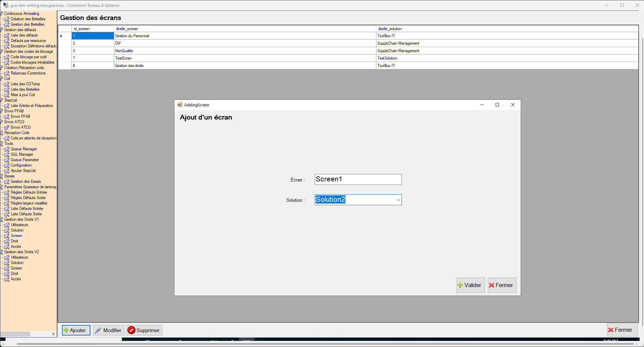Click the pencil icon on Modifier
644x347 pixels.
[98, 330]
